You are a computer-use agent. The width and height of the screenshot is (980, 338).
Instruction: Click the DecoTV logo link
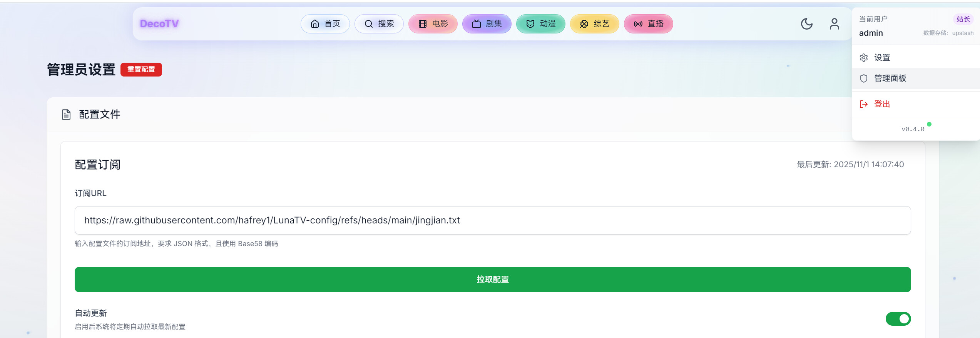(x=159, y=24)
